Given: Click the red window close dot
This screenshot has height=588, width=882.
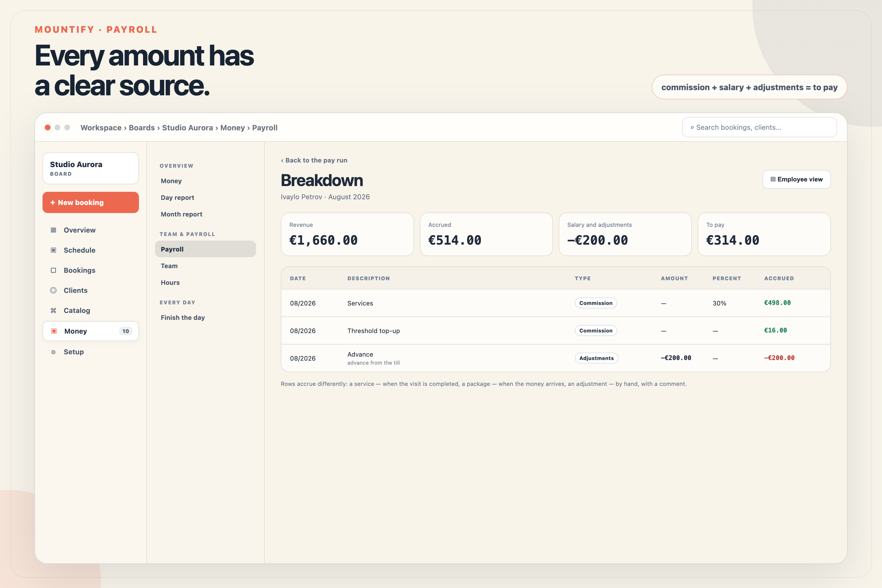Looking at the screenshot, I should coord(48,127).
